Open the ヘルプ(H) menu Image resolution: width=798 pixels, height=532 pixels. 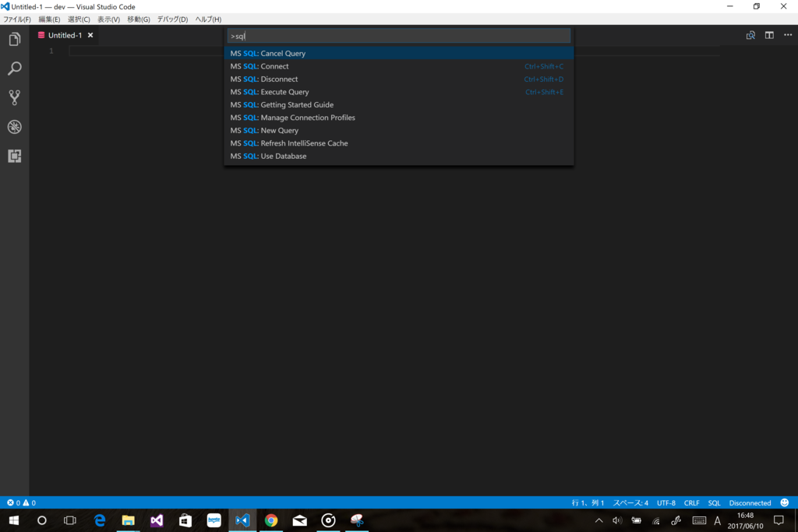(x=208, y=19)
